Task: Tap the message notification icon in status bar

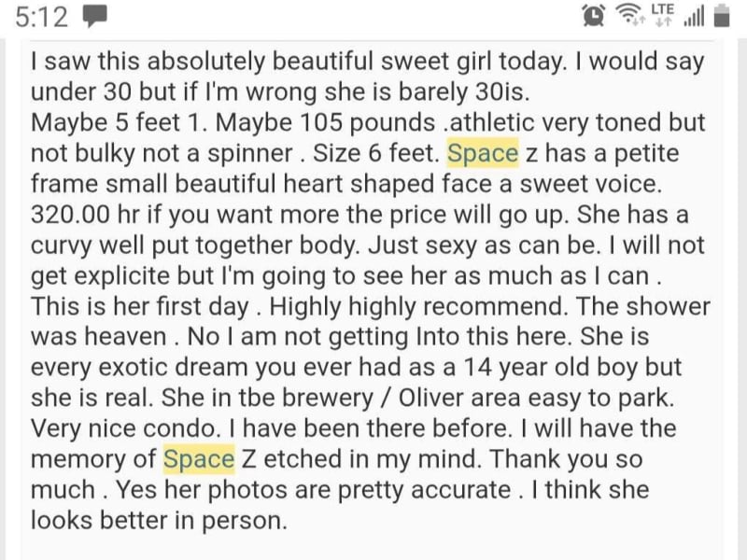Action: coord(96,16)
